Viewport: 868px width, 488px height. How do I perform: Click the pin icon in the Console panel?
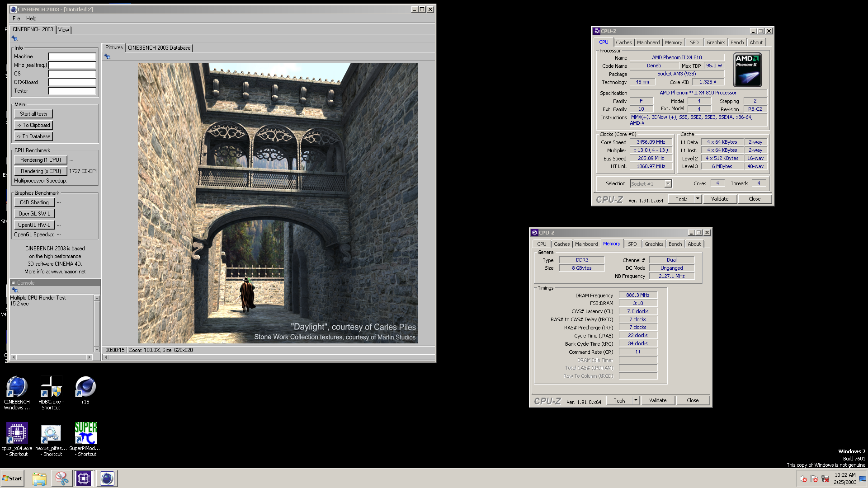[x=14, y=290]
